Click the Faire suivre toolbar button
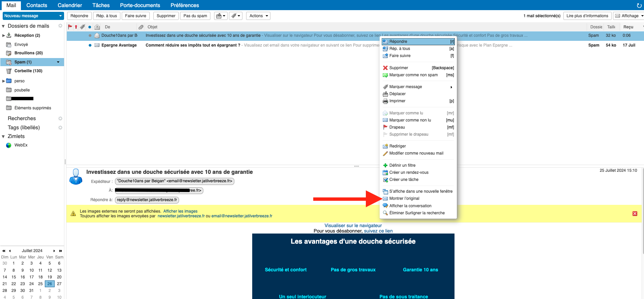 tap(136, 16)
